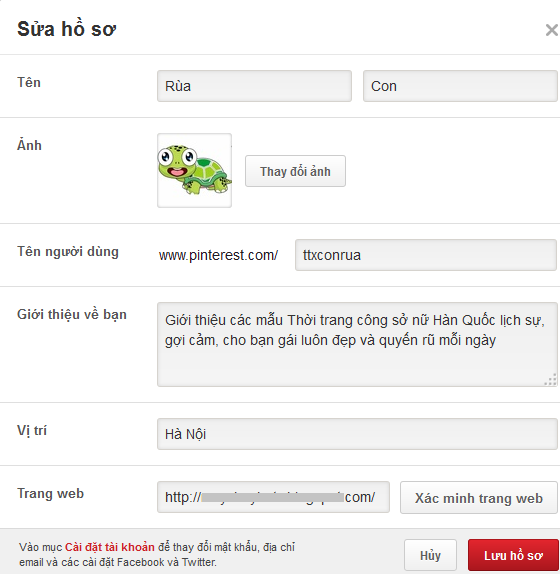Close the Sửa hồ sơ dialog
The height and width of the screenshot is (574, 560).
tap(552, 30)
